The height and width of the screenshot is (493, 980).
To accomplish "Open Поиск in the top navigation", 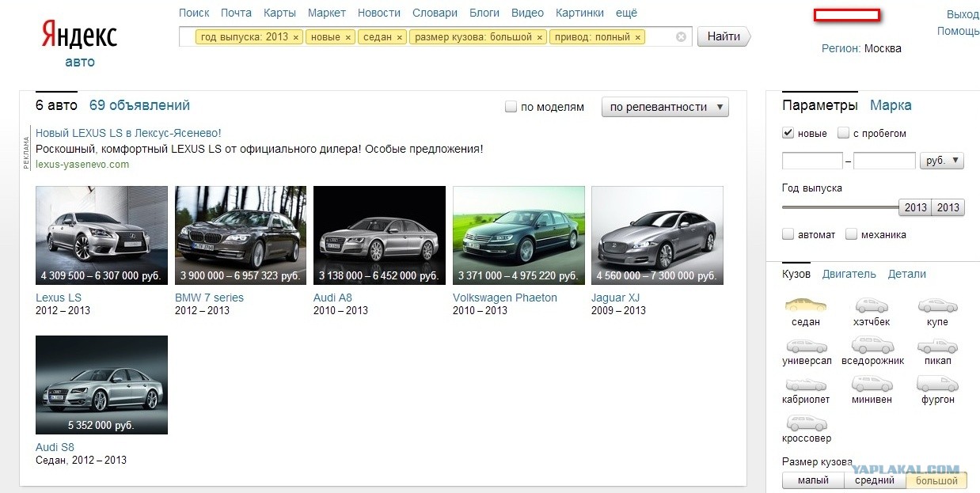I will point(194,13).
